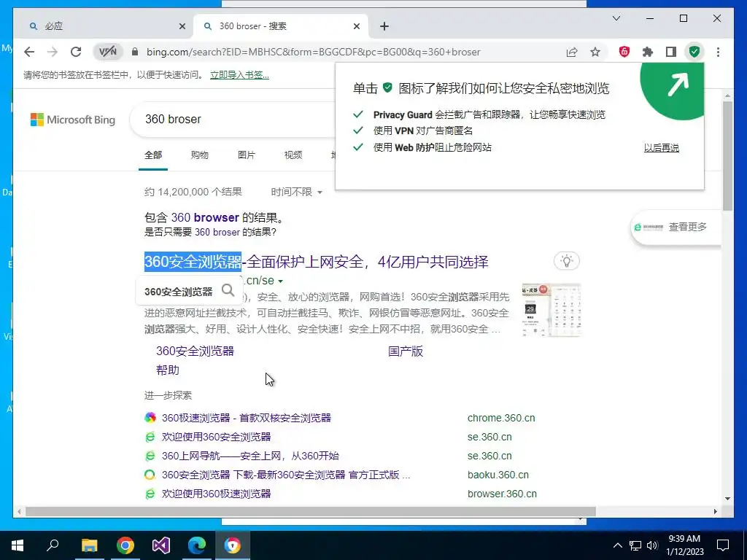Open the Windows Start menu
The width and height of the screenshot is (747, 560).
(18, 545)
